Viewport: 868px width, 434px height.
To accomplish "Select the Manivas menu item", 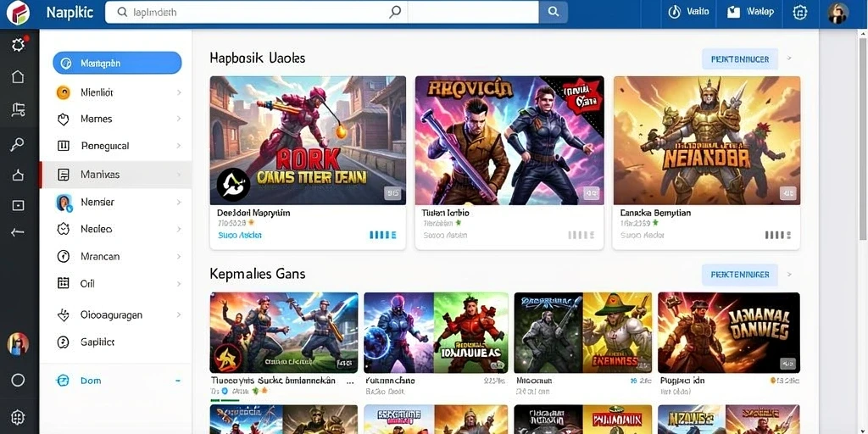I will coord(115,175).
